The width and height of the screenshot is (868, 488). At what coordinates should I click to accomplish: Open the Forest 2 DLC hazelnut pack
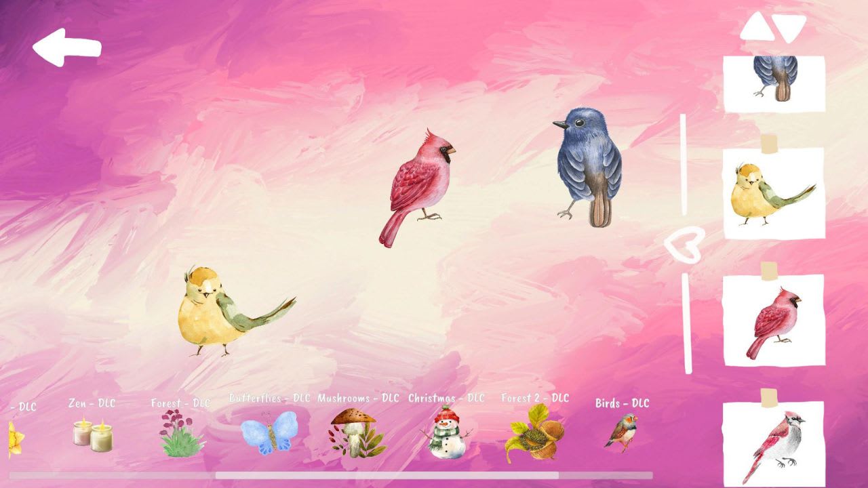coord(534,434)
